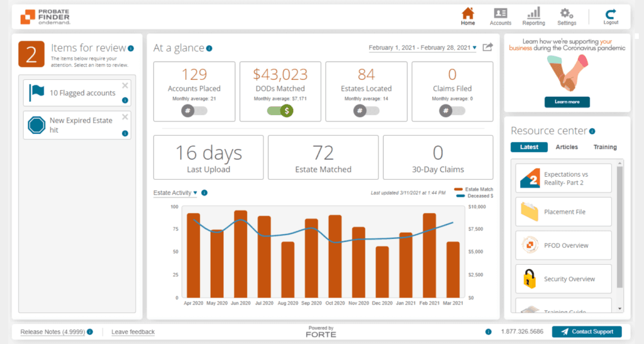Click the Resource center scrollbar down arrow
The height and width of the screenshot is (344, 644).
619,309
